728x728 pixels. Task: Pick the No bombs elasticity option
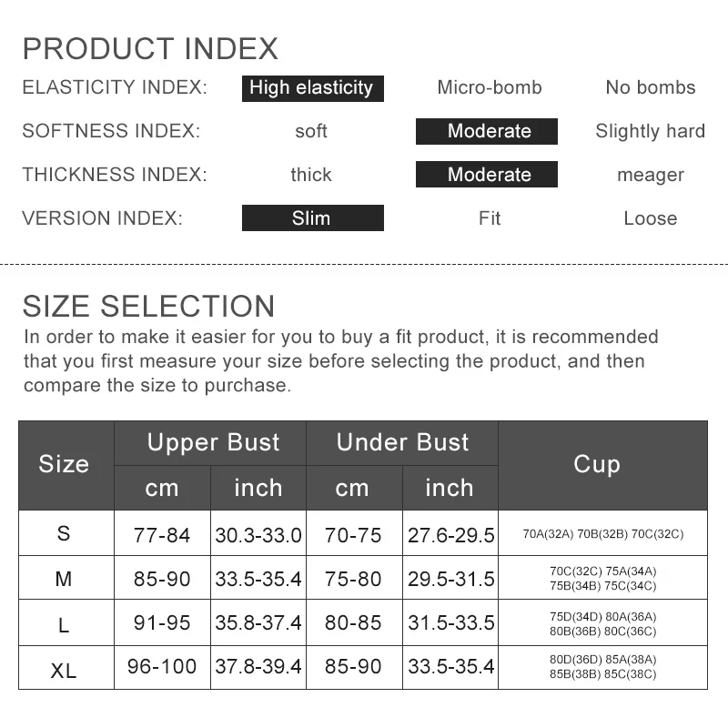(x=650, y=88)
